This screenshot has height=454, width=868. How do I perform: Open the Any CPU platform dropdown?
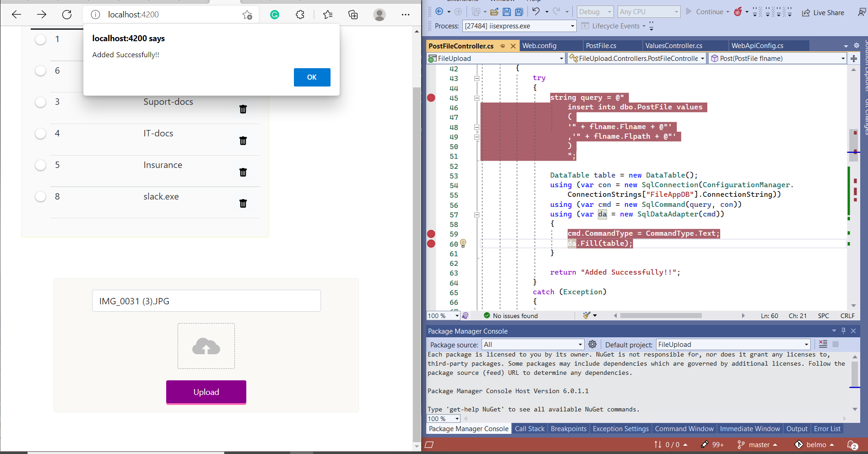point(649,12)
